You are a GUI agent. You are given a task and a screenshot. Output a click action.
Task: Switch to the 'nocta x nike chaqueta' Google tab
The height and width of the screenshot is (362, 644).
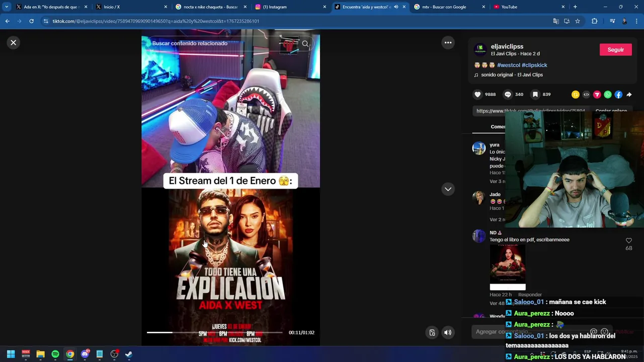pos(210,7)
